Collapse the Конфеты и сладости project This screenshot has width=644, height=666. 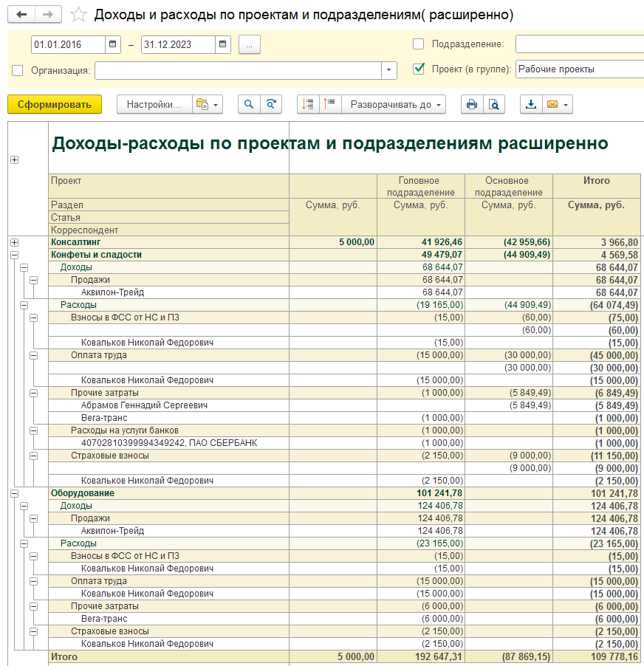click(x=15, y=255)
